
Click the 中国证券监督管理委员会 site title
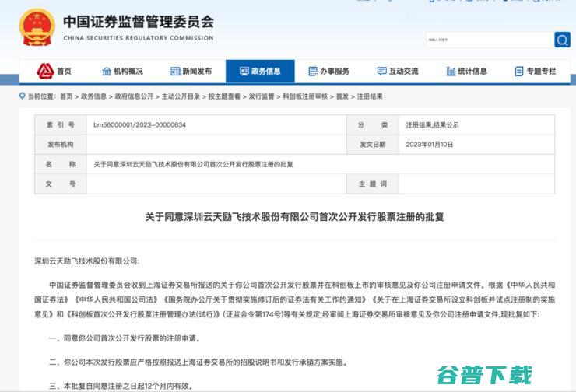click(x=139, y=22)
